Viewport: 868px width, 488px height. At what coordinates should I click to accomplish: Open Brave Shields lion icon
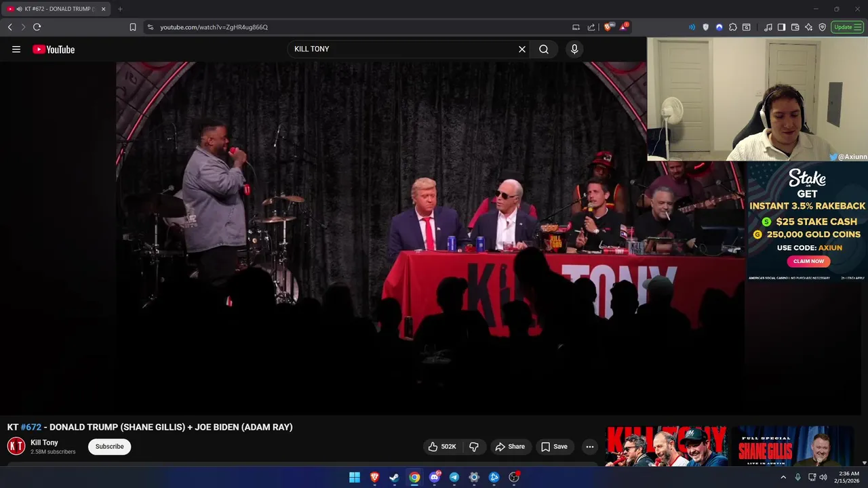608,27
